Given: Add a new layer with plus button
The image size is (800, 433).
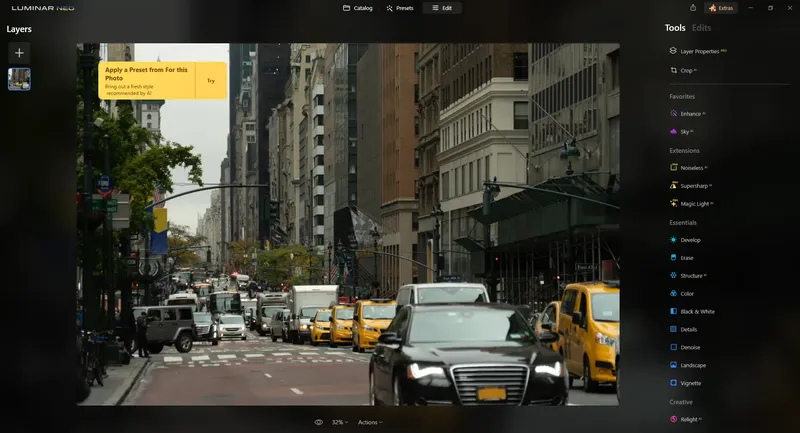Looking at the screenshot, I should [19, 53].
